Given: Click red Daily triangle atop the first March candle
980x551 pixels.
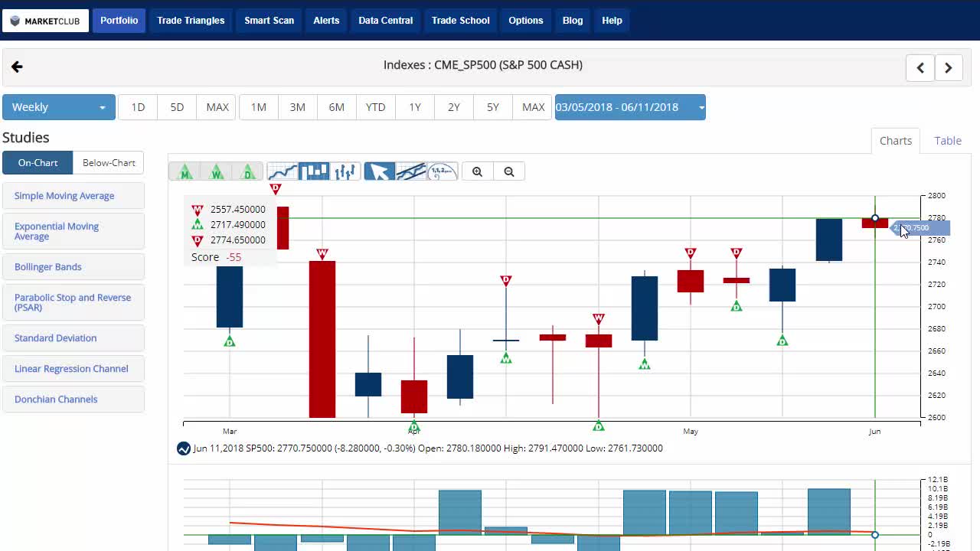Looking at the screenshot, I should tap(276, 188).
